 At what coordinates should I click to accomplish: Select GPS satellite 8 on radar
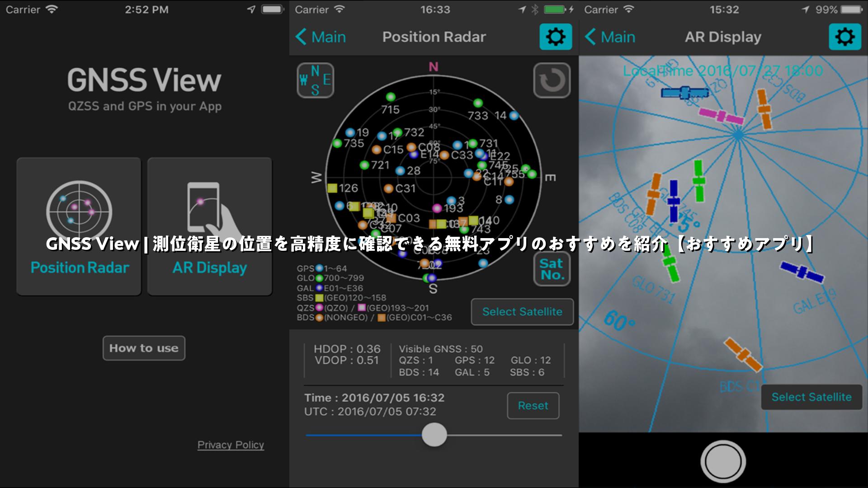[x=509, y=200]
